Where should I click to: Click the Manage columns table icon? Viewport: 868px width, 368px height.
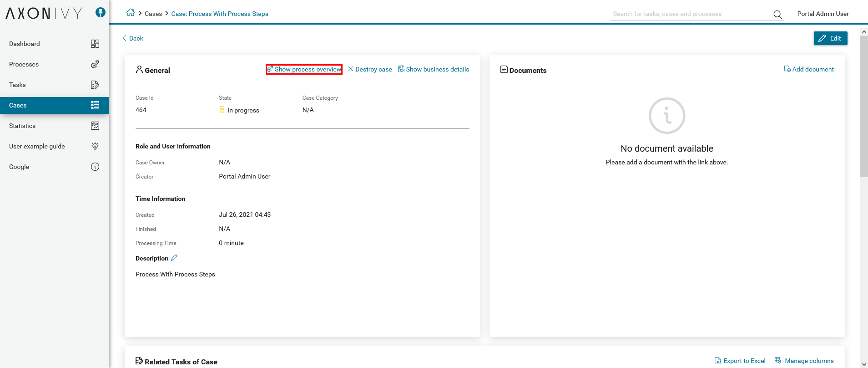point(778,361)
